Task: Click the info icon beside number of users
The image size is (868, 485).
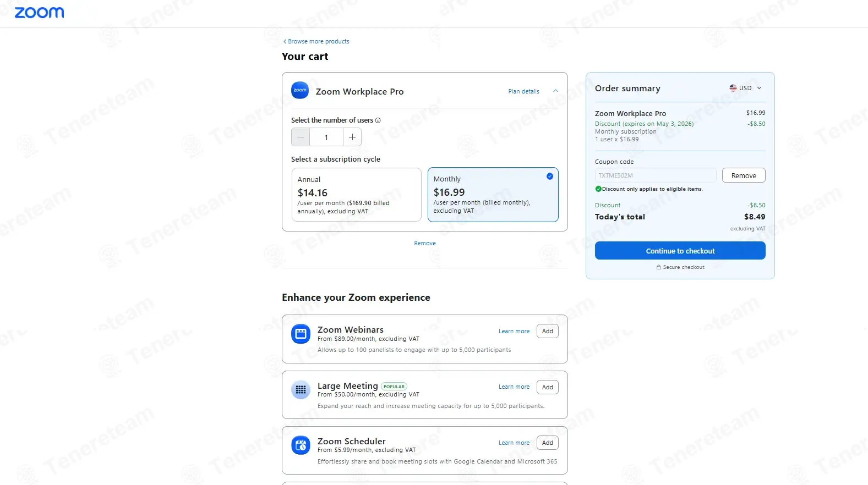Action: click(378, 120)
